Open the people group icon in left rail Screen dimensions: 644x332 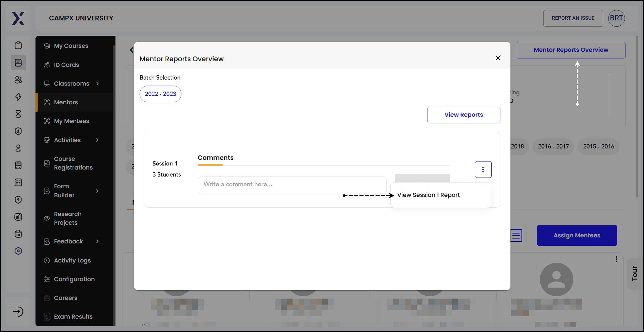(x=18, y=80)
